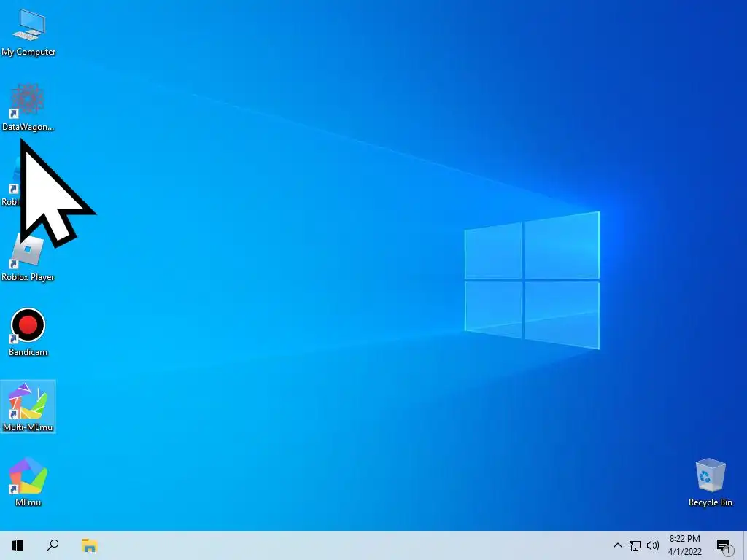Click the taskbar search magnifier

pyautogui.click(x=53, y=545)
